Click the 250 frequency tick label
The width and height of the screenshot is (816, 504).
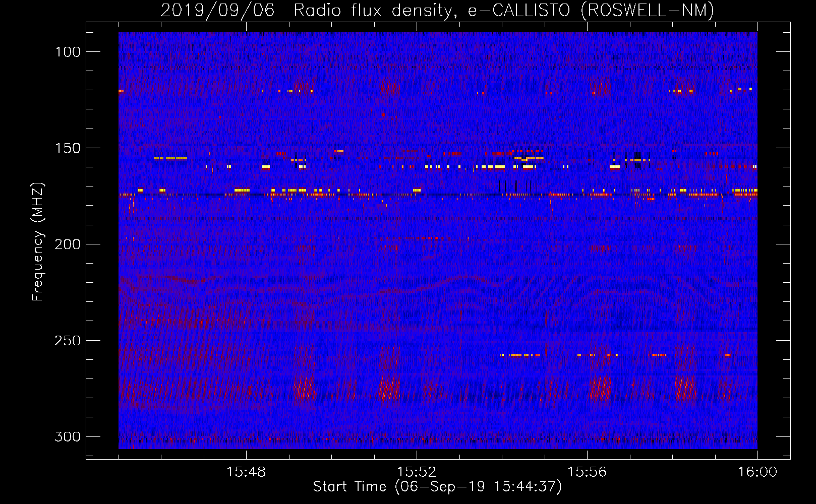[68, 341]
